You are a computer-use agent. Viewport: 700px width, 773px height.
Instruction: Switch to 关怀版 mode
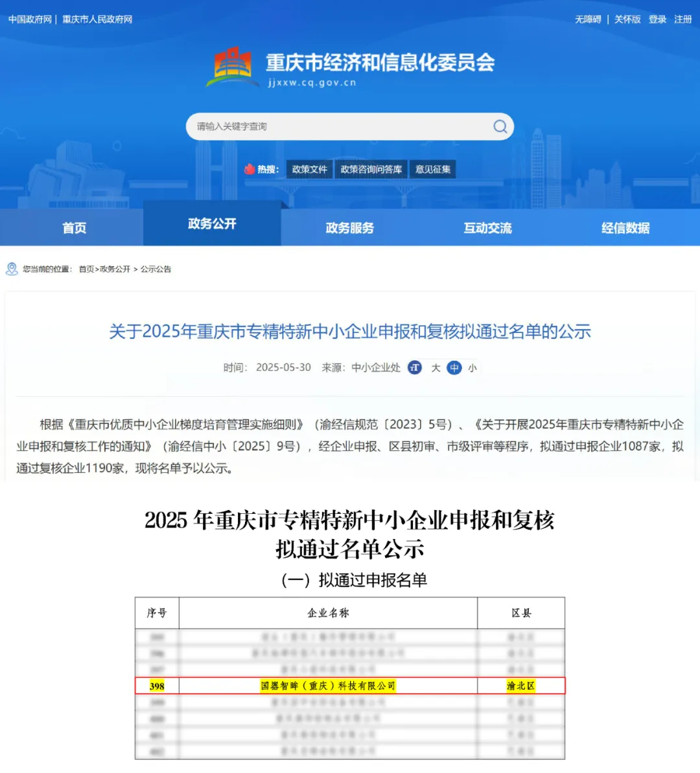click(x=627, y=19)
